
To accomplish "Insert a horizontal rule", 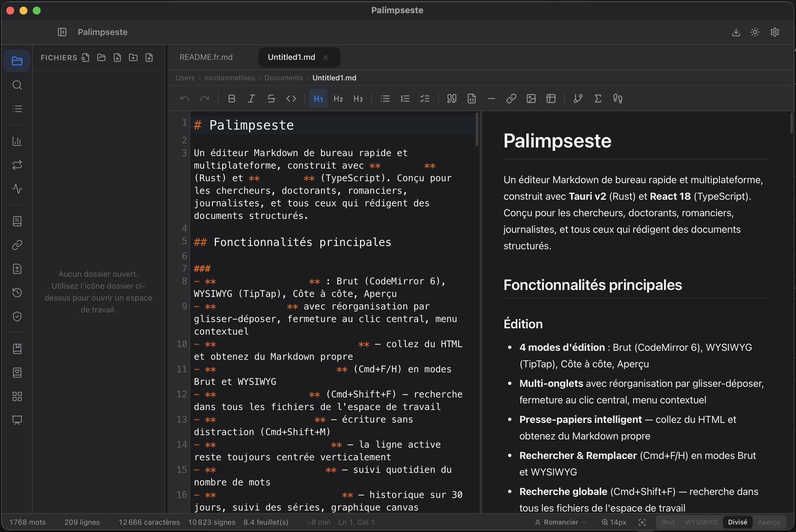I will click(492, 99).
